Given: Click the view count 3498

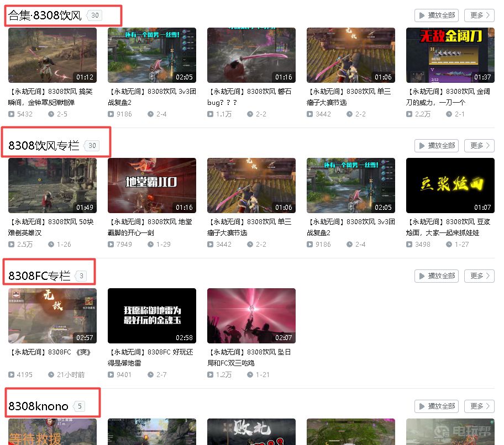Looking at the screenshot, I should (x=423, y=245).
